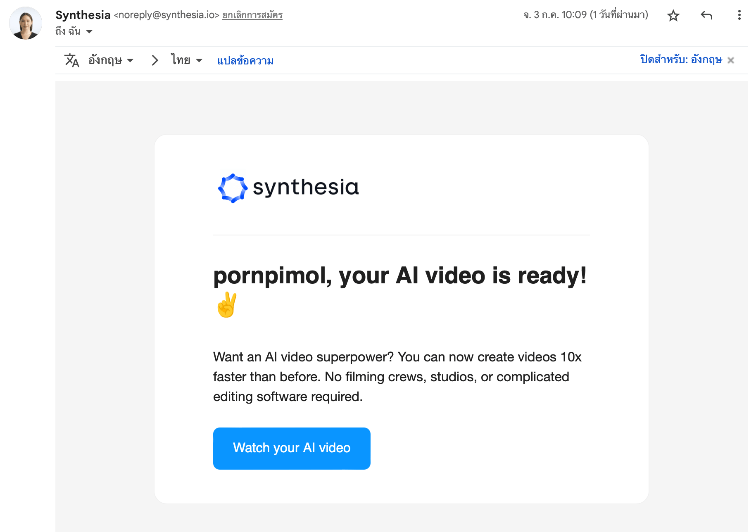Dismiss the translation bar with the X
The height and width of the screenshot is (532, 756).
(x=731, y=60)
